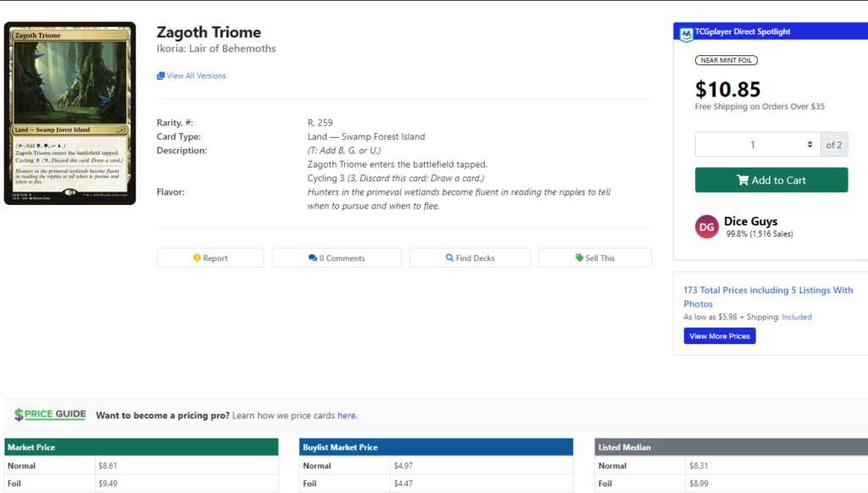Click Ikoria: Lair of Behemoths set name

[216, 48]
